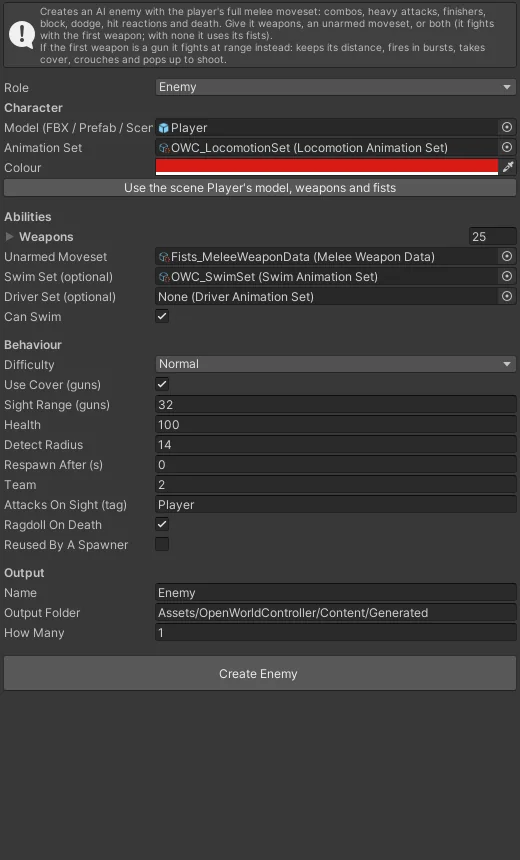The width and height of the screenshot is (520, 860).
Task: Click the Sight Range (guns) field
Action: tap(336, 405)
